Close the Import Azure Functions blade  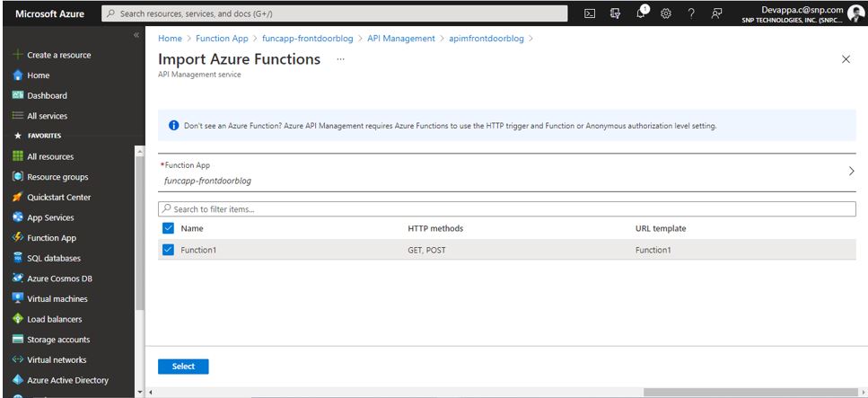click(846, 59)
